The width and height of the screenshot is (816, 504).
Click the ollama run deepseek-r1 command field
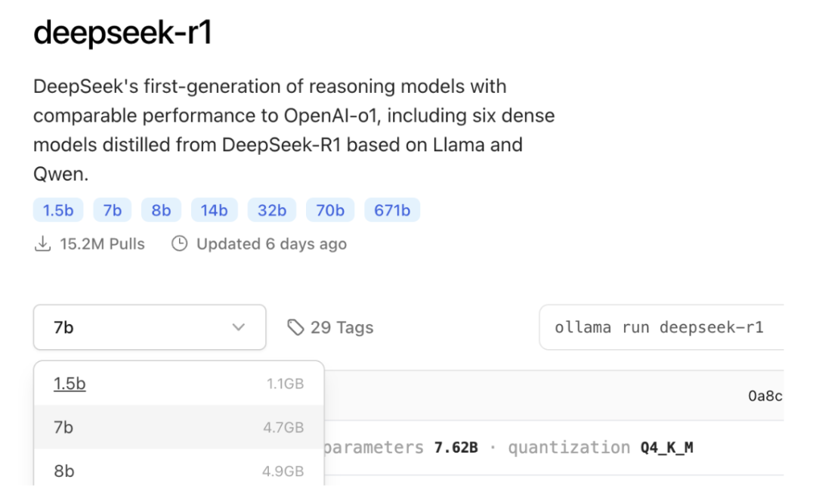click(660, 327)
